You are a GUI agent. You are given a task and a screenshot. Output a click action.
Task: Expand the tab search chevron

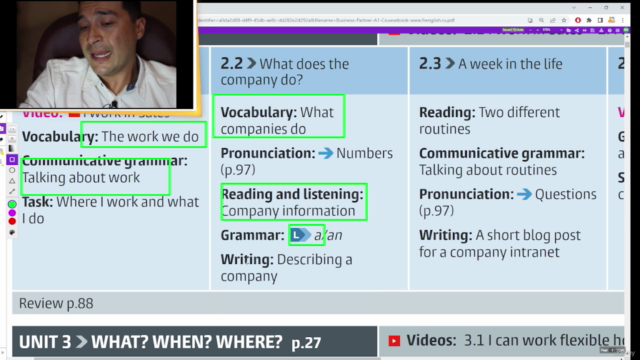click(574, 7)
